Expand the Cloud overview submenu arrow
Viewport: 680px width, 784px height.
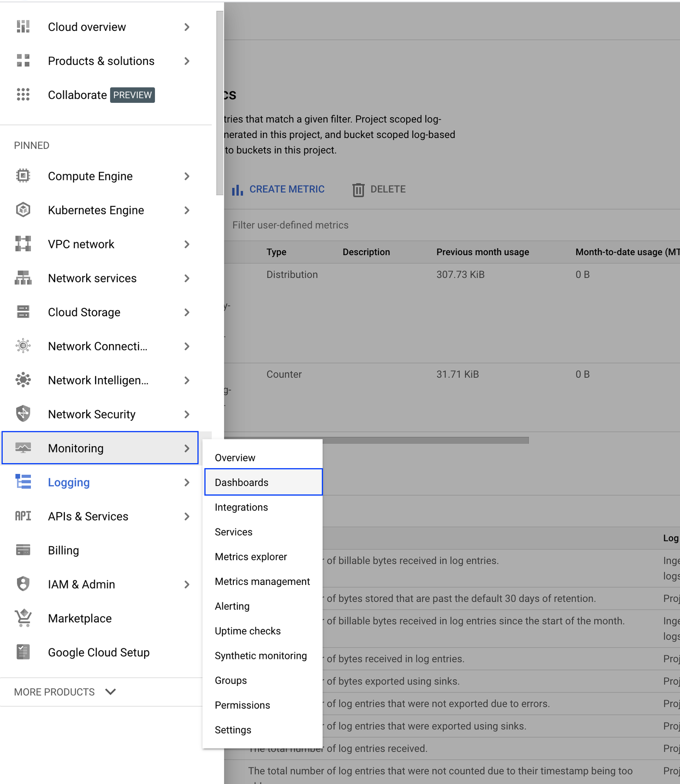pyautogui.click(x=187, y=27)
